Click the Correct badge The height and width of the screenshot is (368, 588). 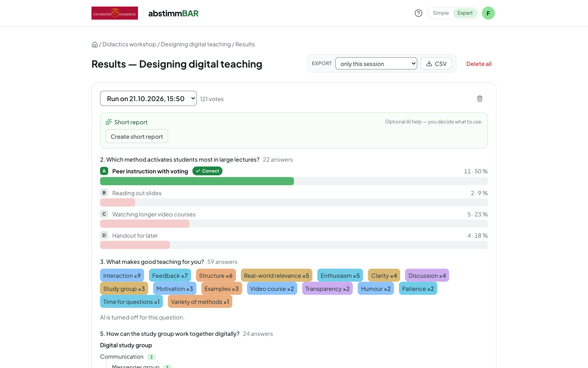[x=207, y=171]
